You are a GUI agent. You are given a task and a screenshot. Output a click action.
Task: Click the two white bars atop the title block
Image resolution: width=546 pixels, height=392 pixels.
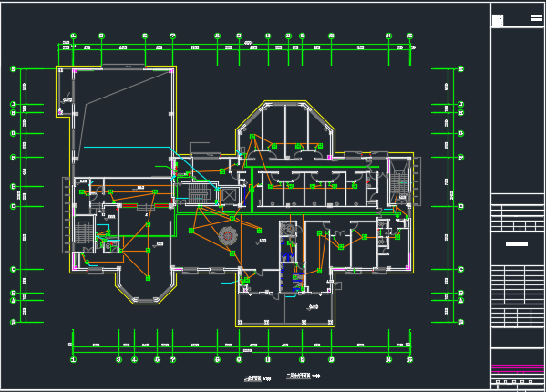coord(537,17)
